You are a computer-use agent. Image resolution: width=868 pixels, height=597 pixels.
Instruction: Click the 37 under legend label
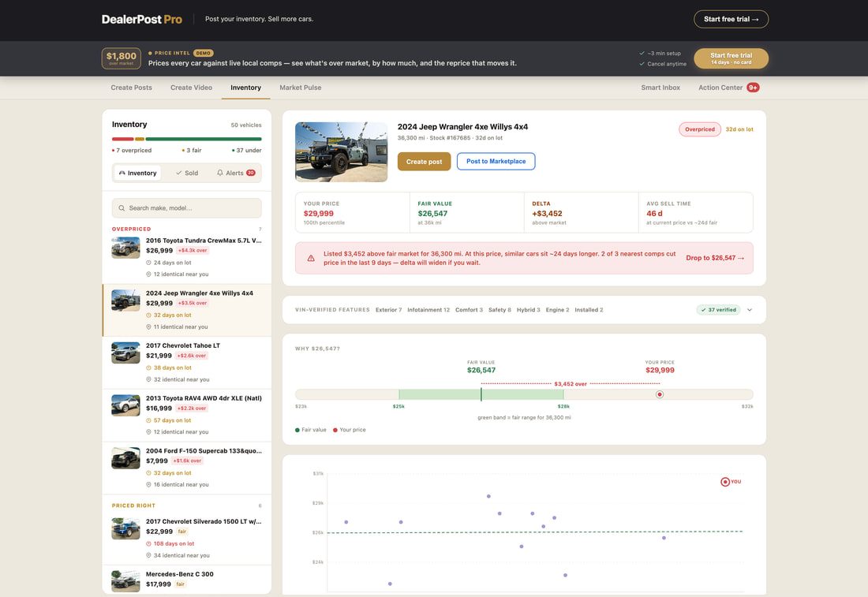pos(247,151)
